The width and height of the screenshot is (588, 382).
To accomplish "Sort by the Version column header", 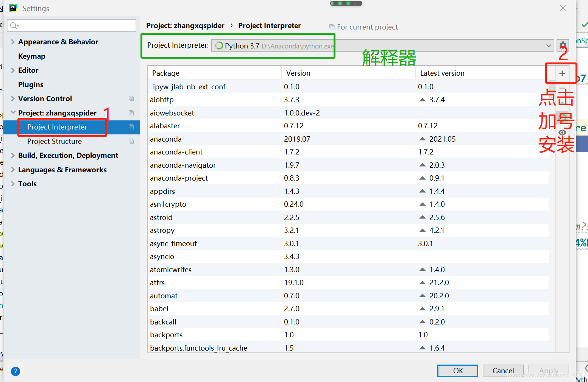I will point(349,73).
